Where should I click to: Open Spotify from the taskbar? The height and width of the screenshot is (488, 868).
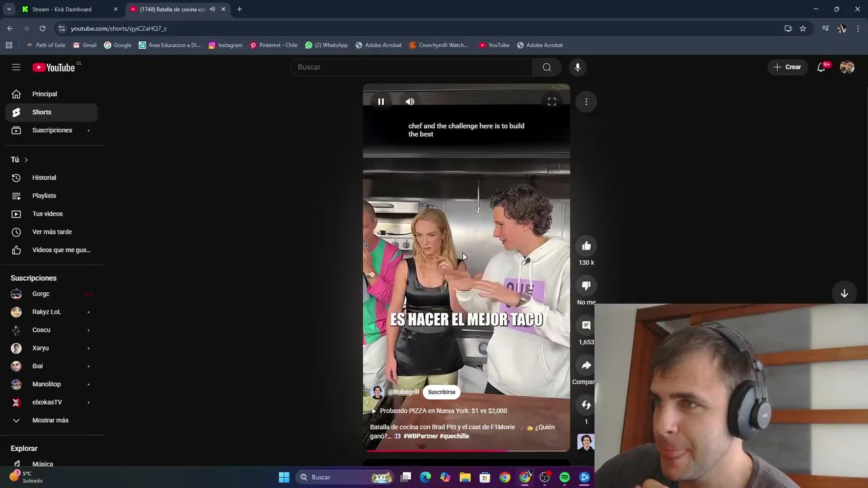(564, 477)
